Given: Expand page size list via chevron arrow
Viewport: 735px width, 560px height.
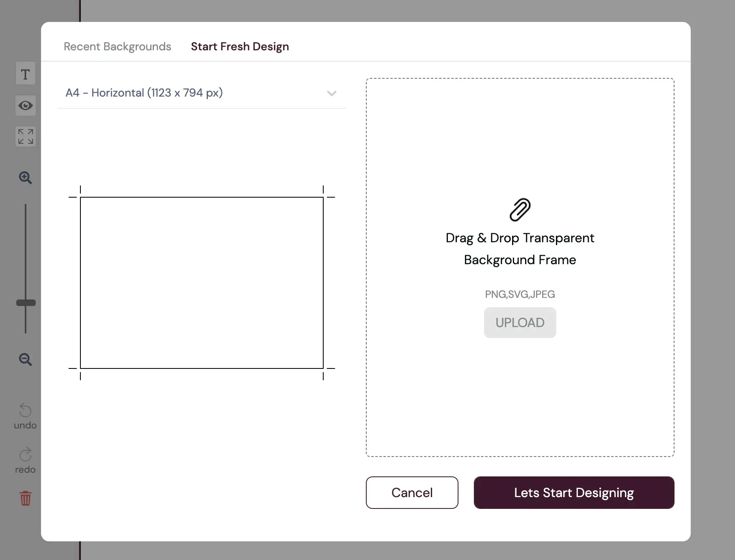Looking at the screenshot, I should tap(332, 93).
